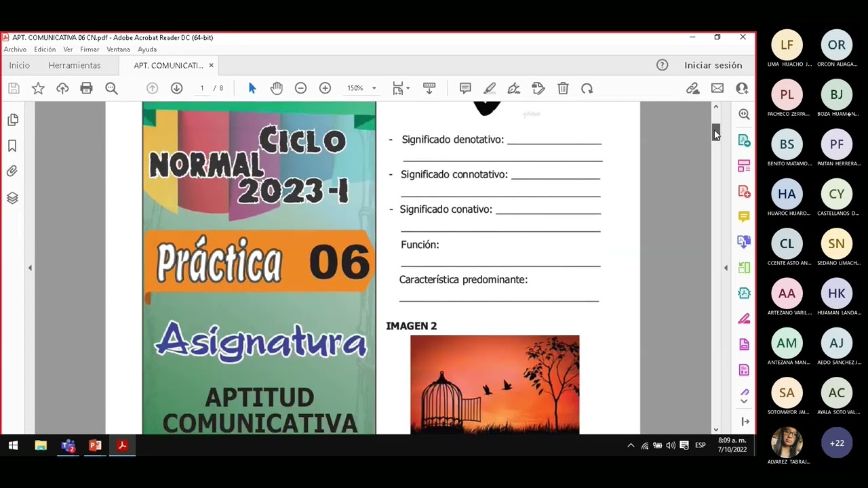
Task: Send file by email envelope icon
Action: [717, 88]
